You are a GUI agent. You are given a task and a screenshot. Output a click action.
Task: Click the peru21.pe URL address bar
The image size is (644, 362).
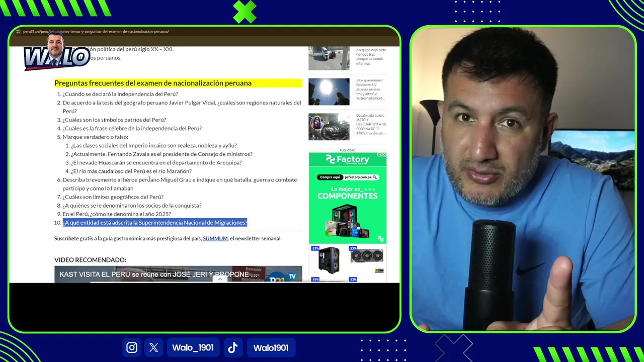coord(96,32)
